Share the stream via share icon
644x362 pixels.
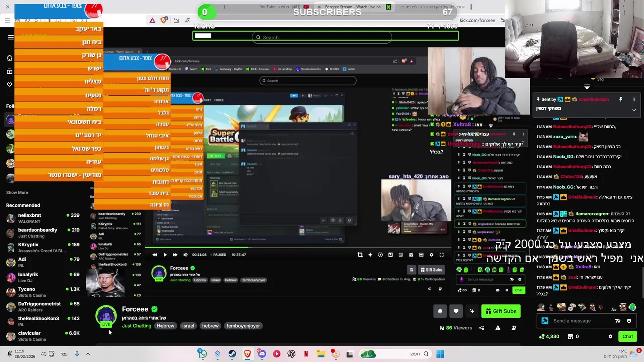click(x=481, y=328)
